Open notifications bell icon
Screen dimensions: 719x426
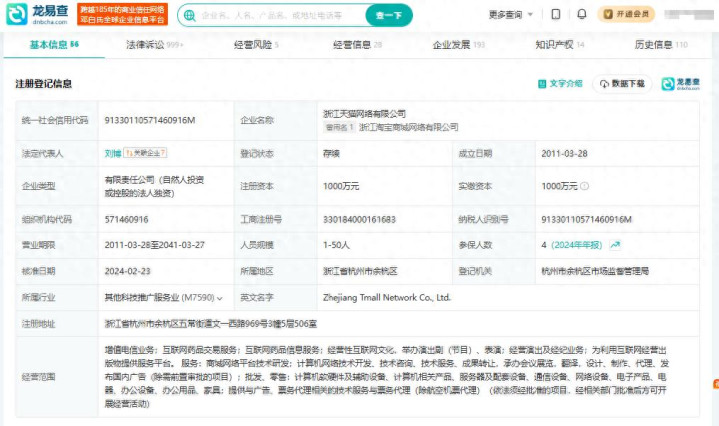coord(581,15)
